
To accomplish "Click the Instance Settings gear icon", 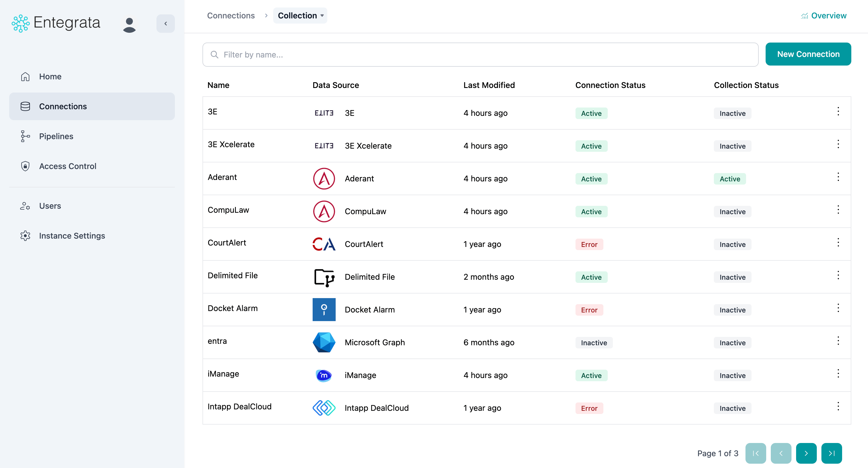I will click(25, 236).
